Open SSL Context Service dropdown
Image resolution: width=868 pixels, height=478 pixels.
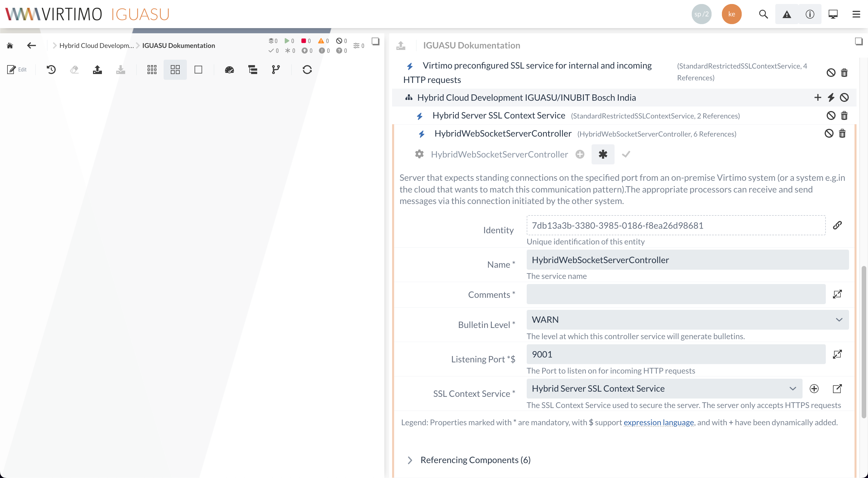coord(664,388)
